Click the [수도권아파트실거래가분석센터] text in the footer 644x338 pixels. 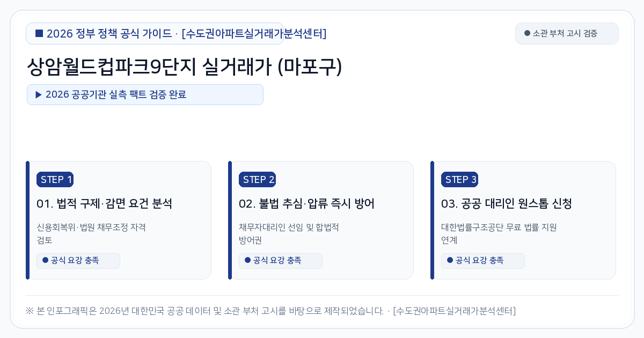(454, 311)
